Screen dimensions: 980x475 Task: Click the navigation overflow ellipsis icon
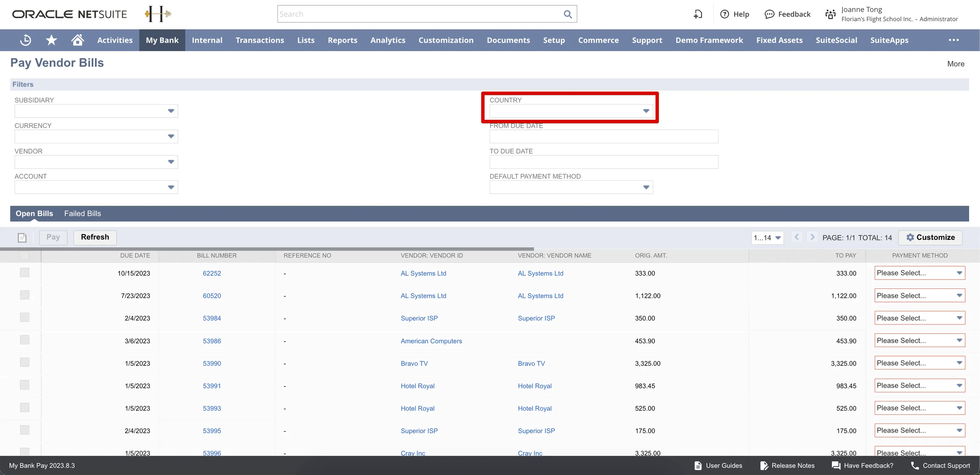tap(954, 40)
